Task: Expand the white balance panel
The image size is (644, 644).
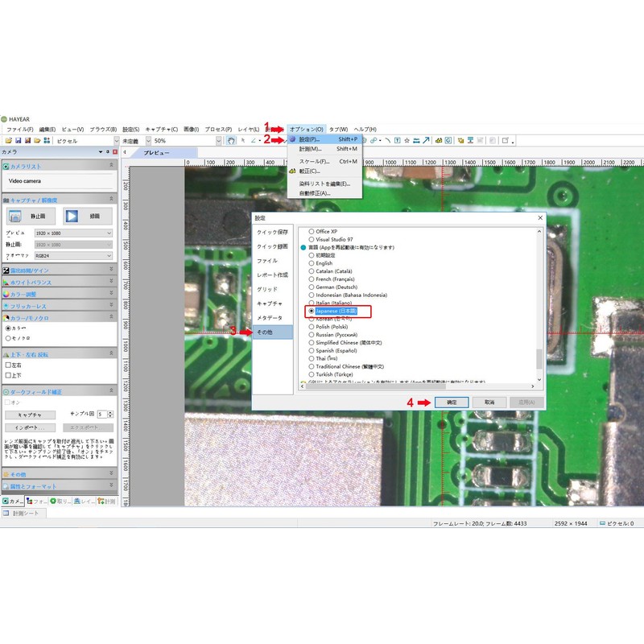Action: pyautogui.click(x=60, y=283)
